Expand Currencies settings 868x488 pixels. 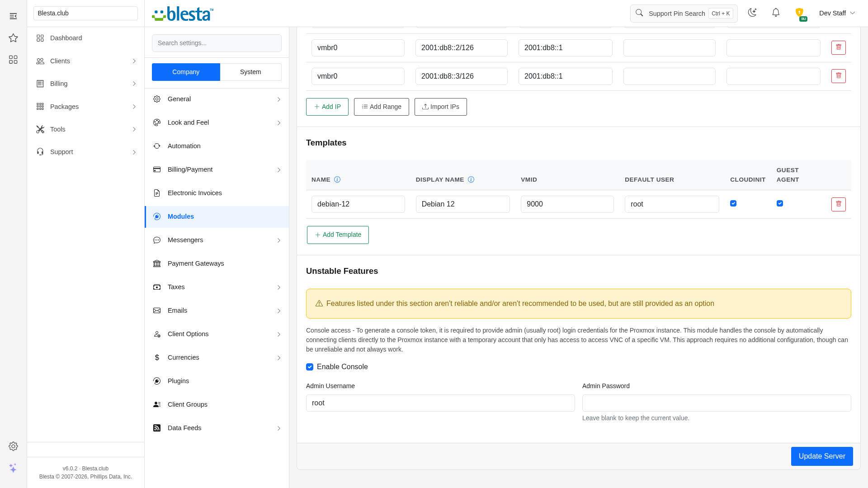tap(217, 357)
